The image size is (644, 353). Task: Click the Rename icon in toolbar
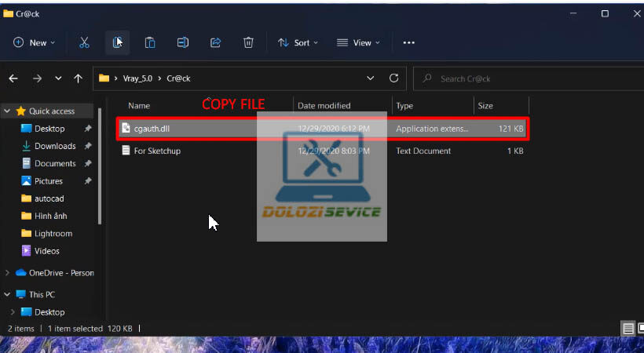click(182, 42)
